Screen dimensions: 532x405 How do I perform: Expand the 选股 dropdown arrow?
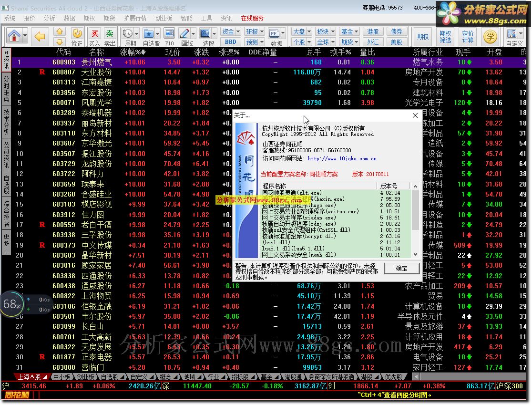[x=214, y=33]
